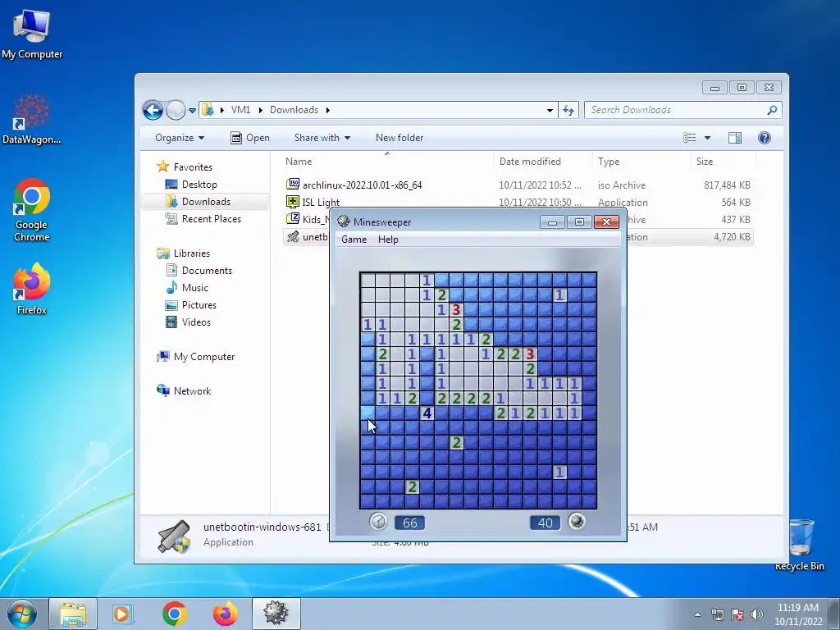This screenshot has width=840, height=630.
Task: Click the red 3 tile beside the 1
Action: click(x=456, y=309)
